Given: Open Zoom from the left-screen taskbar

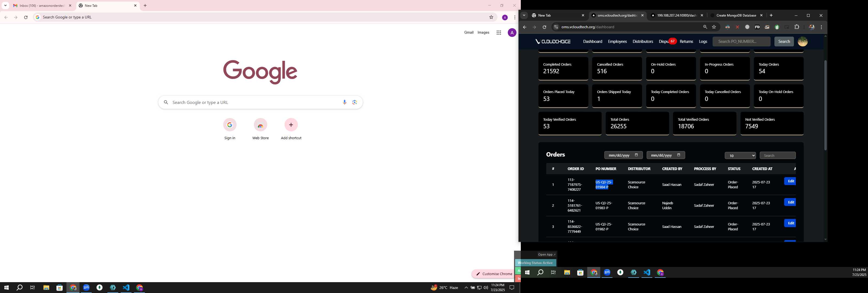Looking at the screenshot, I should (86, 288).
